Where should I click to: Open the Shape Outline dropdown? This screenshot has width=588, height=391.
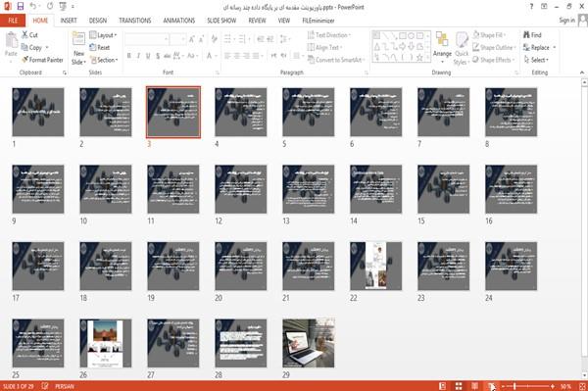(x=494, y=47)
